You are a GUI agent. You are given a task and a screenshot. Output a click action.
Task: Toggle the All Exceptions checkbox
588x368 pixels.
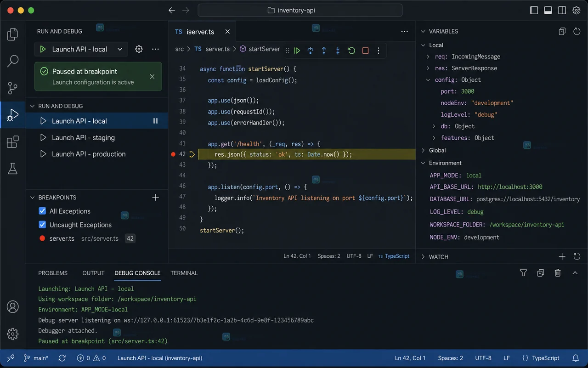coord(42,211)
